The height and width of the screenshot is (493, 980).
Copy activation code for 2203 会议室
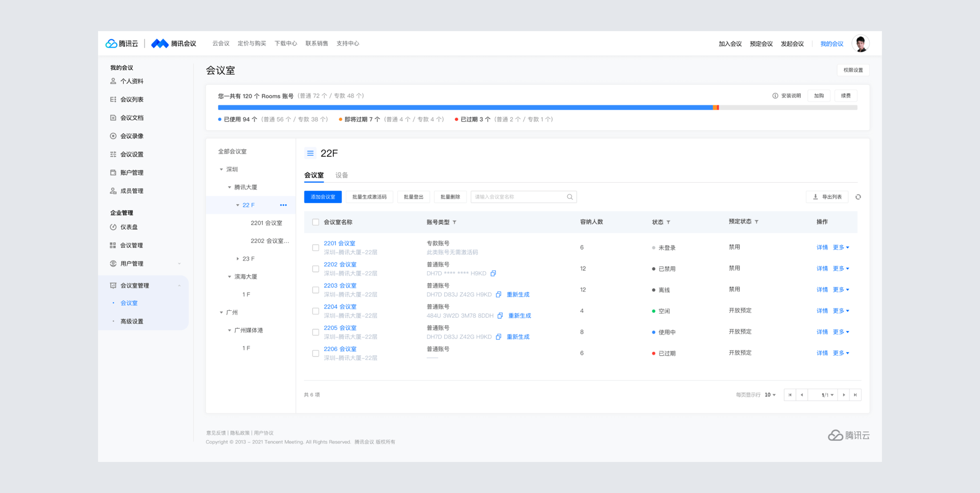499,295
